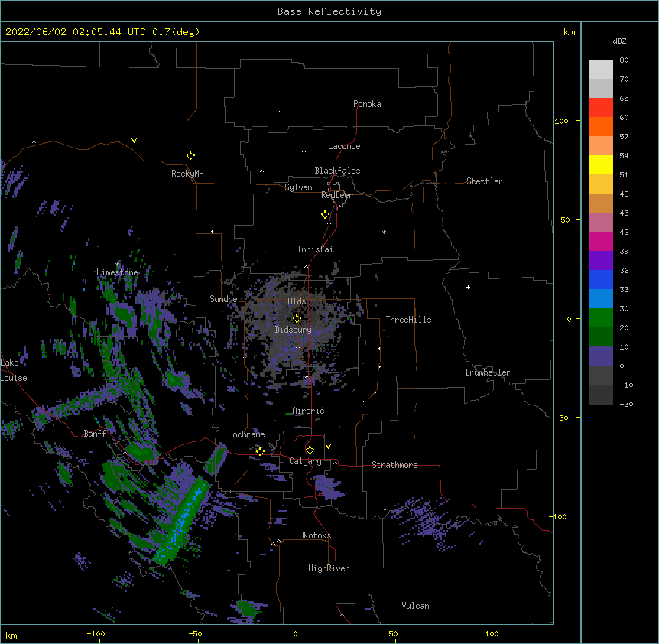Viewport: 659px width, 644px height.
Task: Click the Olds town label
Action: point(297,301)
